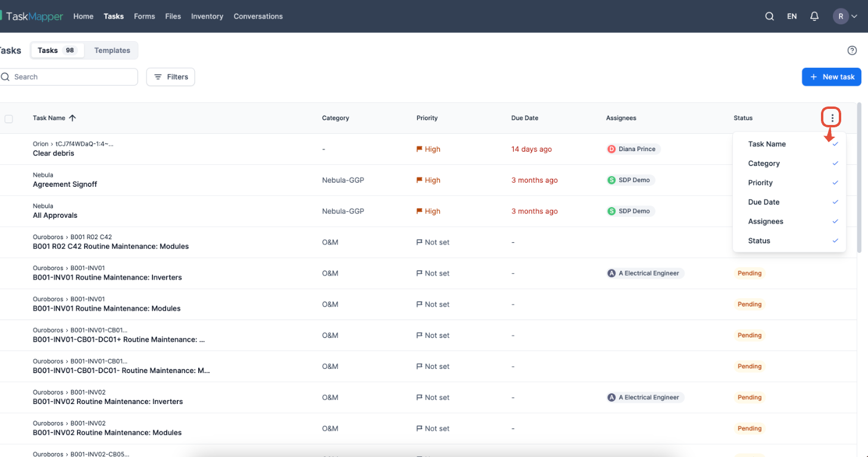
Task: Open B001-INV01-CB01-DC01- Routine Maintenance task
Action: pyautogui.click(x=121, y=371)
